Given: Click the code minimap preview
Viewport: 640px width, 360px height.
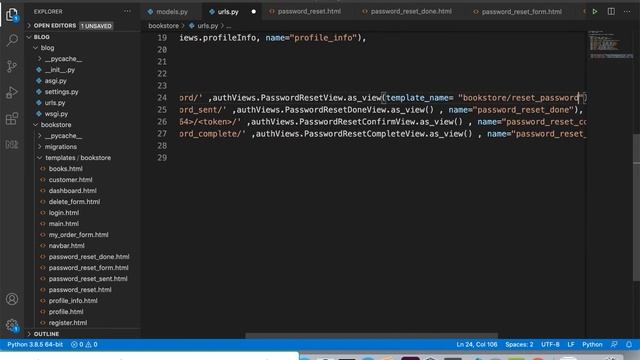Looking at the screenshot, I should coord(610,44).
